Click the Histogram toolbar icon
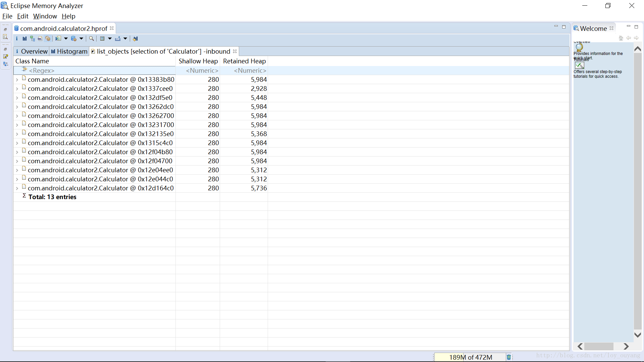Viewport: 644px width, 362px height. click(24, 39)
